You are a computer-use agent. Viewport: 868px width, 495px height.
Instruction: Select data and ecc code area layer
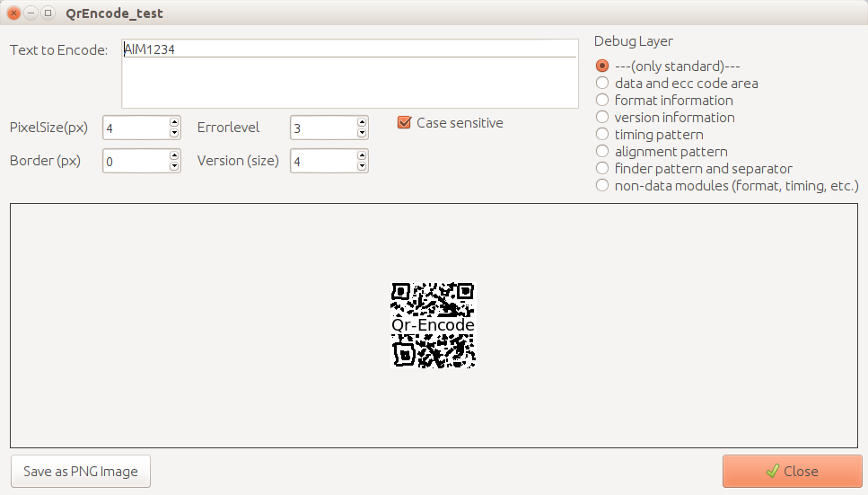coord(602,84)
